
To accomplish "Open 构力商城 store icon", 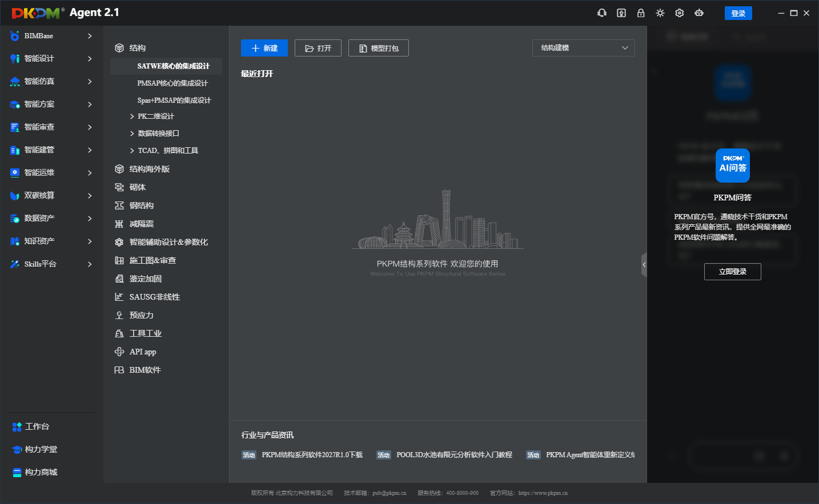I will [17, 473].
